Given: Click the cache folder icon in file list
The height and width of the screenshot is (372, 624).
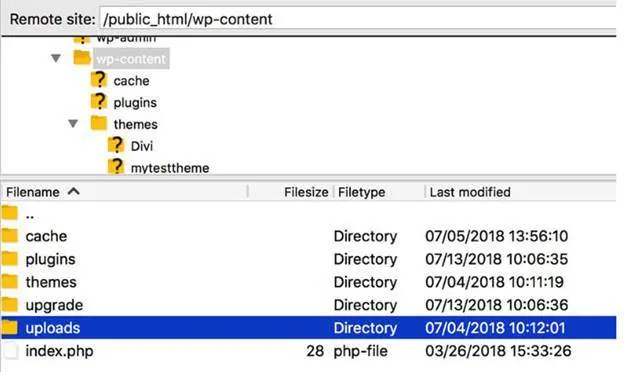Looking at the screenshot, I should tap(10, 236).
